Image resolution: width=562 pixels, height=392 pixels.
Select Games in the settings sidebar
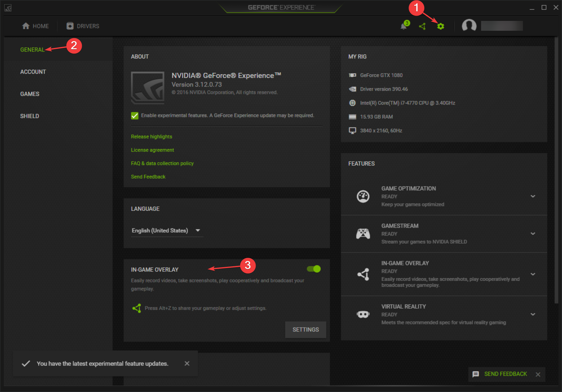pos(30,94)
